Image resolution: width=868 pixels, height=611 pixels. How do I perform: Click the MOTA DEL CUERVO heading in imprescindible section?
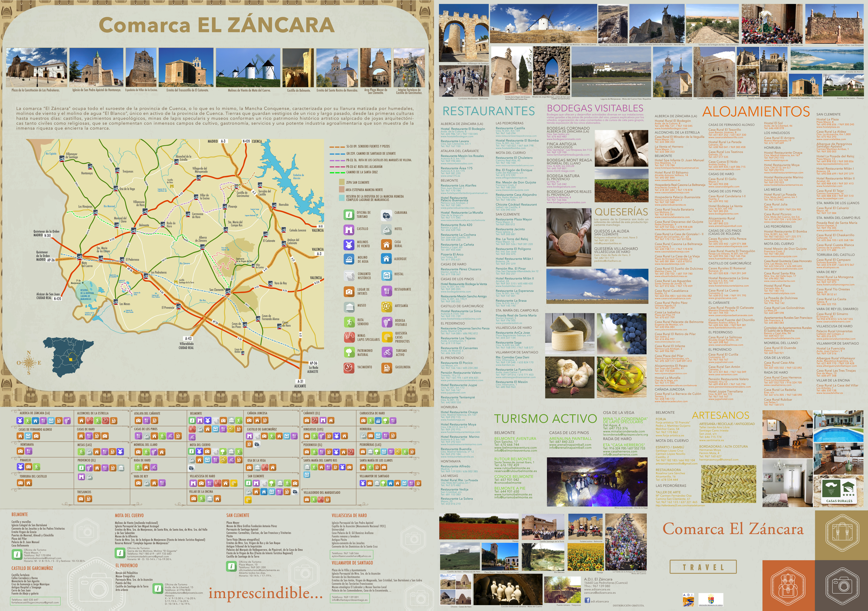[129, 515]
